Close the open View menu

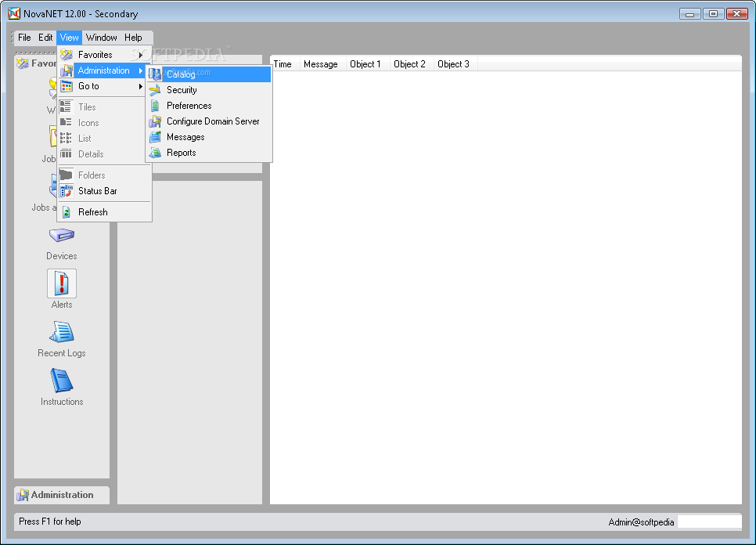click(69, 38)
